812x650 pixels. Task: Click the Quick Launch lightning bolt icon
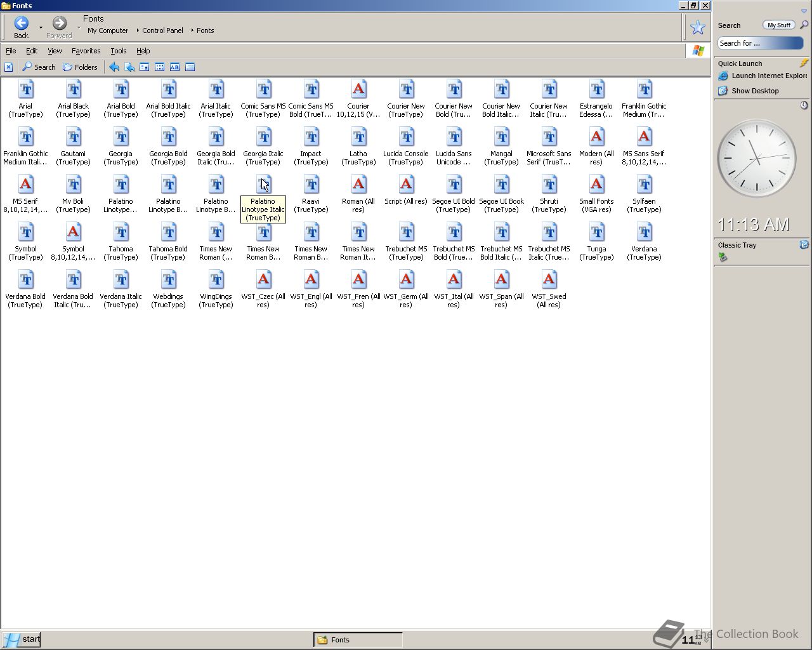(x=804, y=63)
